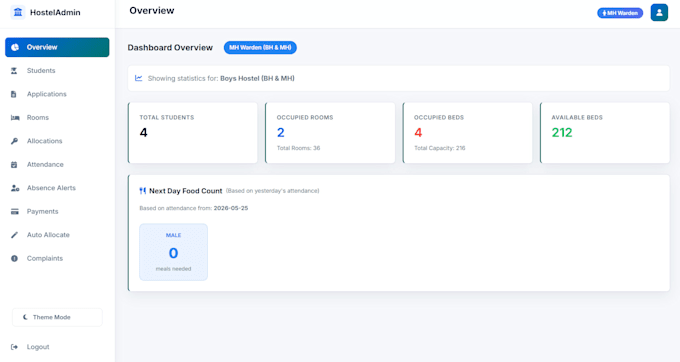Image resolution: width=680 pixels, height=362 pixels.
Task: Click the MH Warden badge in header
Action: [620, 13]
